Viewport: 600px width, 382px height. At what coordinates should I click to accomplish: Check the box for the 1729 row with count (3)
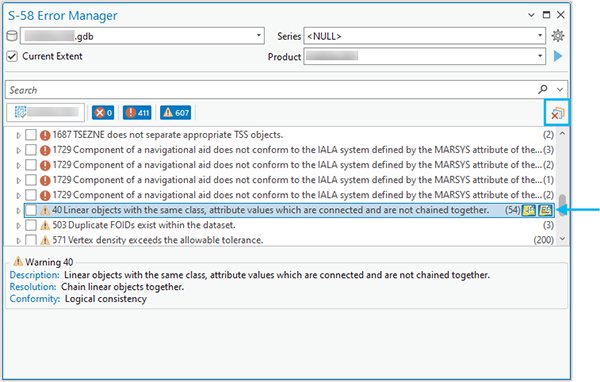pyautogui.click(x=31, y=150)
